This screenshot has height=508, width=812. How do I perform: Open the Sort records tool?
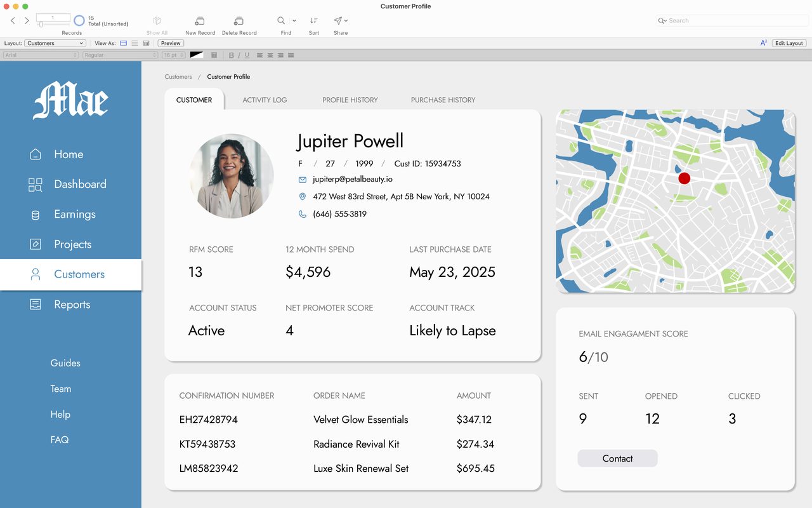pyautogui.click(x=314, y=20)
